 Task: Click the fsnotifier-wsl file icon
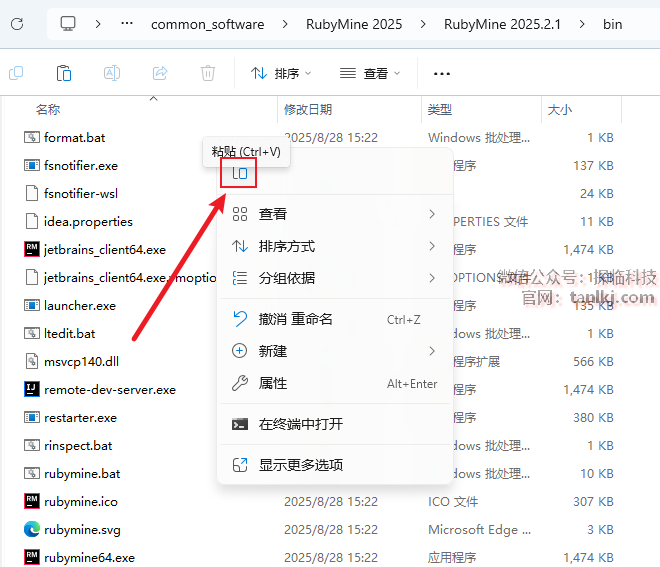point(32,193)
